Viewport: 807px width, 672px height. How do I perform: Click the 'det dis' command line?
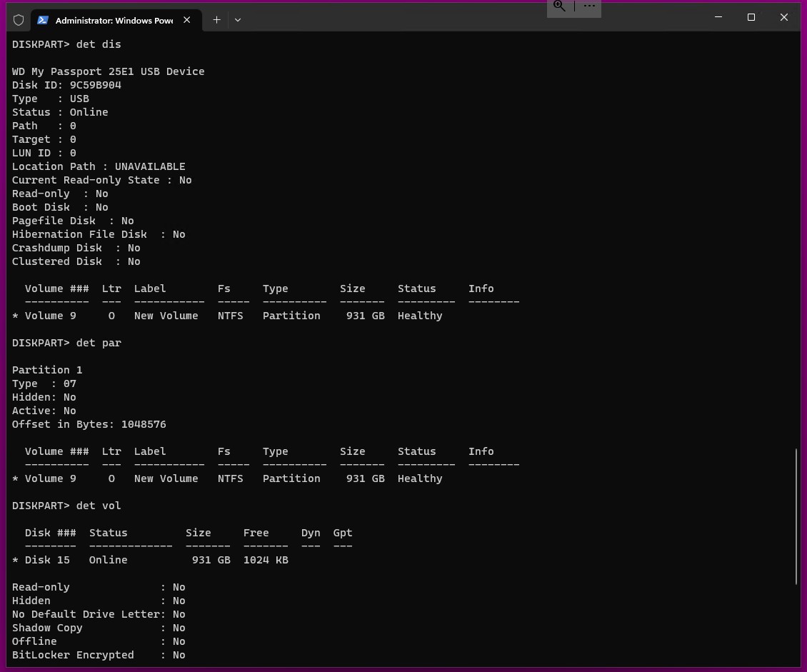point(66,44)
